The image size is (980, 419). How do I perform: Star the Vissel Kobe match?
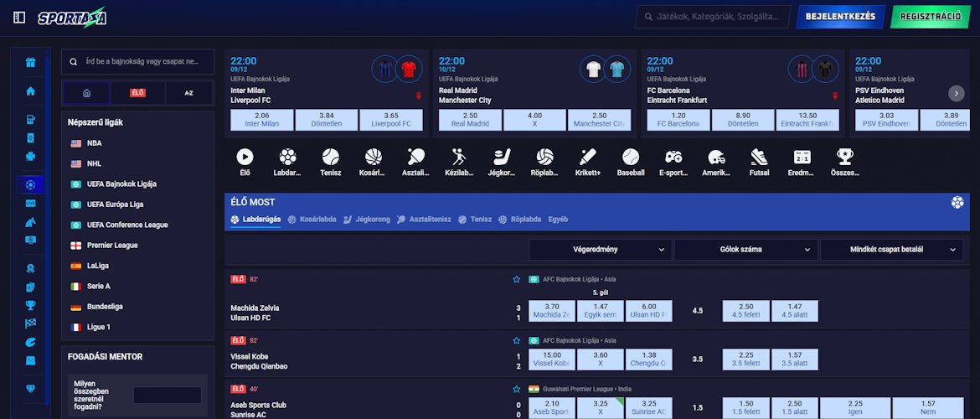[517, 341]
